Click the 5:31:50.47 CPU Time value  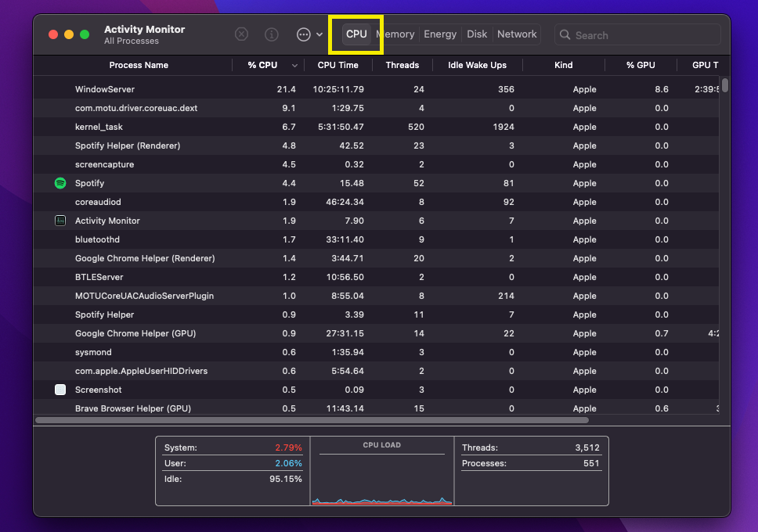tap(341, 127)
